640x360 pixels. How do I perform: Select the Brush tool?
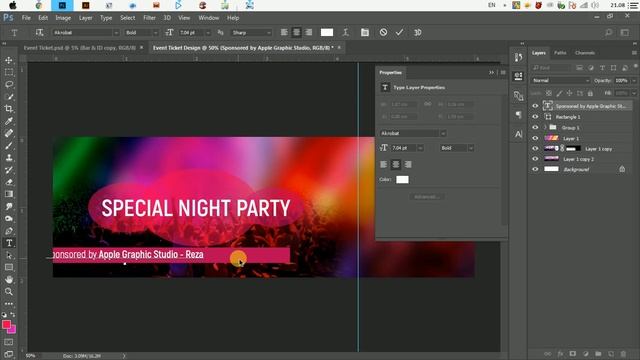click(9, 145)
